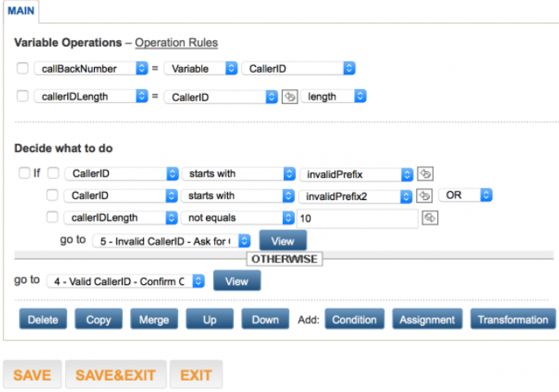Screen dimensions: 559x392
Task: Tick the callBackNumber assignment checkbox
Action: [22, 69]
